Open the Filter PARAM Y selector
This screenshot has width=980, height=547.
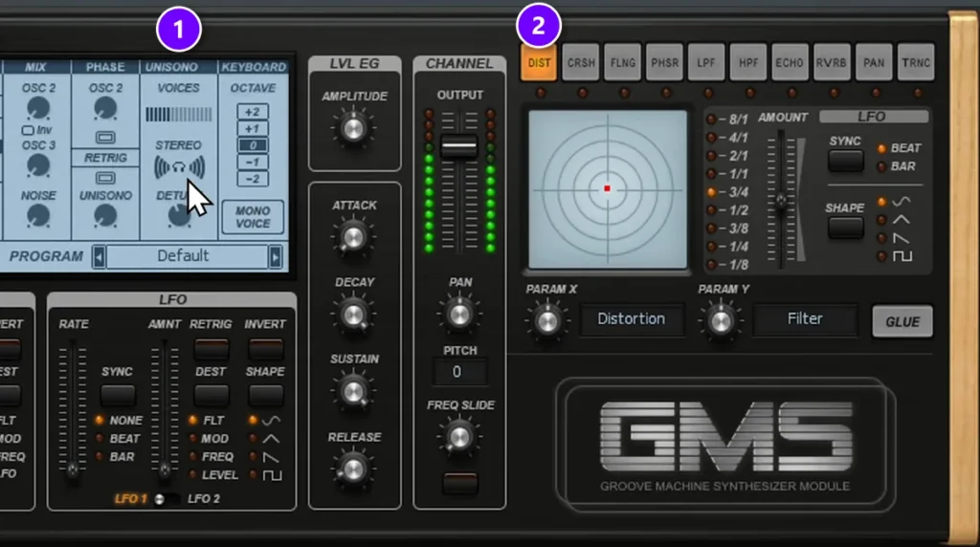coord(805,319)
